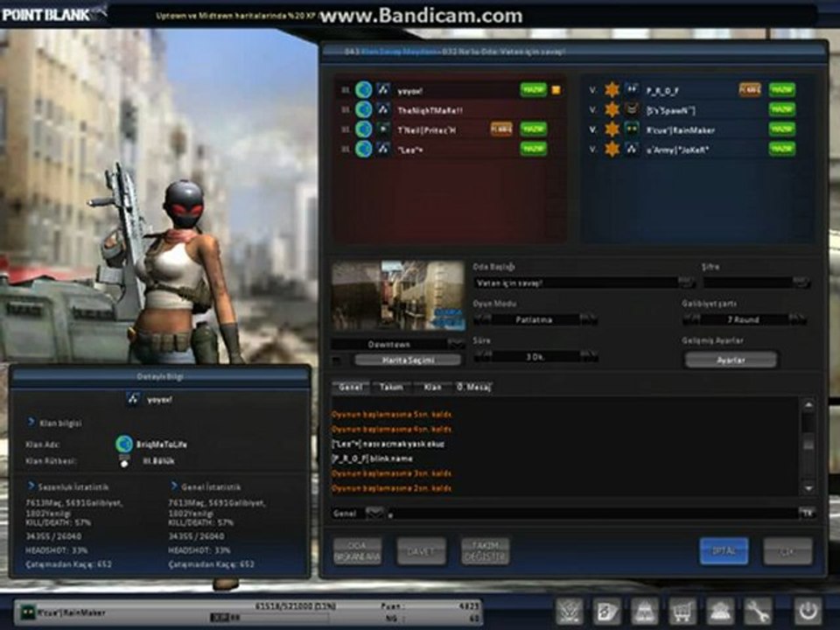Click the chat scrollbar down arrow

(808, 488)
